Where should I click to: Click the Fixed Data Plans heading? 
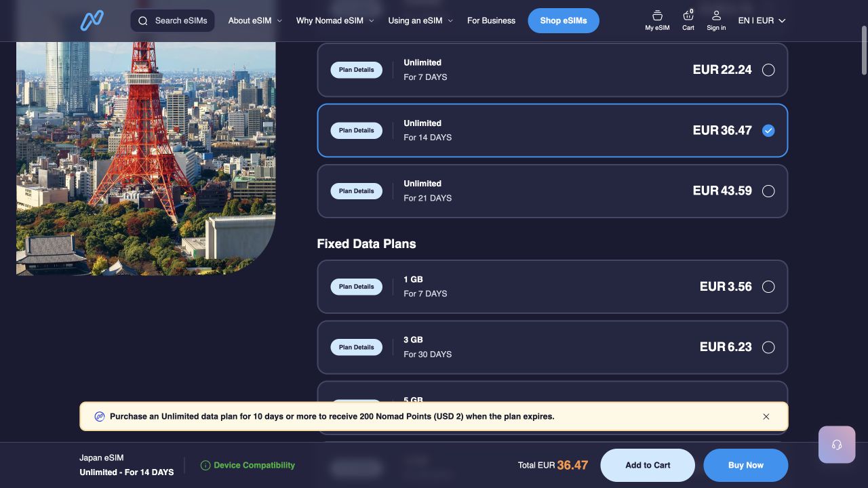pyautogui.click(x=366, y=244)
